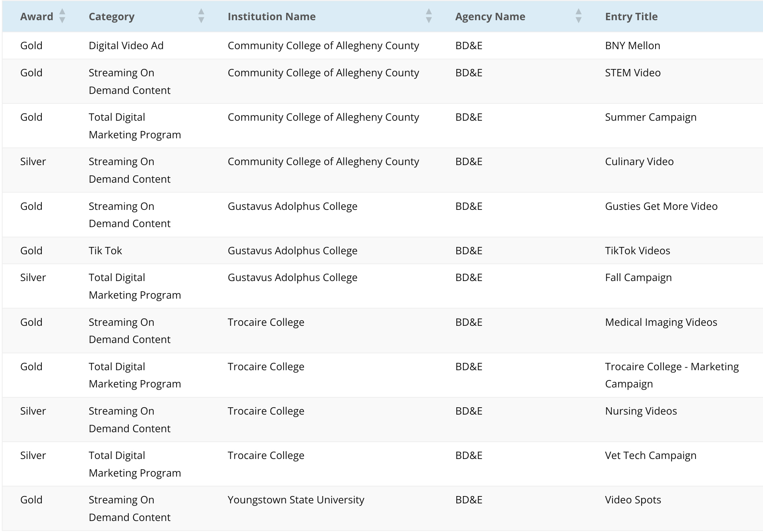The width and height of the screenshot is (763, 532).
Task: Select the 'Digital Video Ad' category cell
Action: tap(126, 45)
